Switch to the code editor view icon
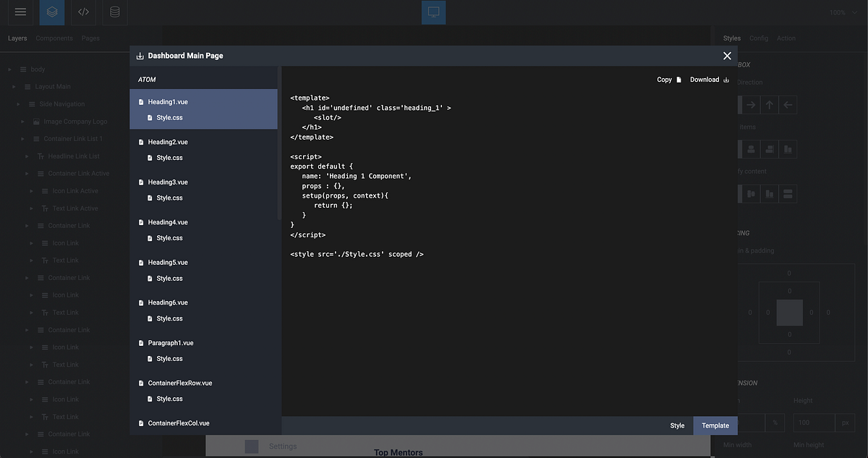868x458 pixels. pos(82,12)
